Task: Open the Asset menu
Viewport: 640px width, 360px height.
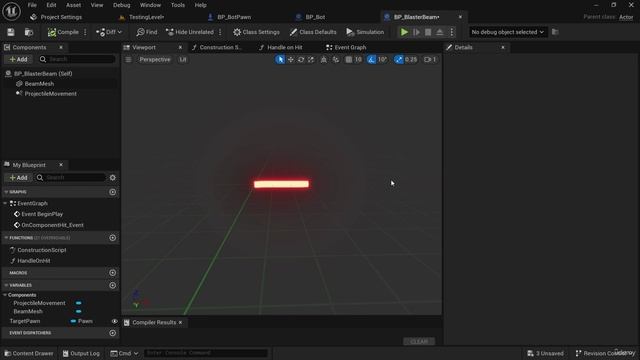Action: 73,5
